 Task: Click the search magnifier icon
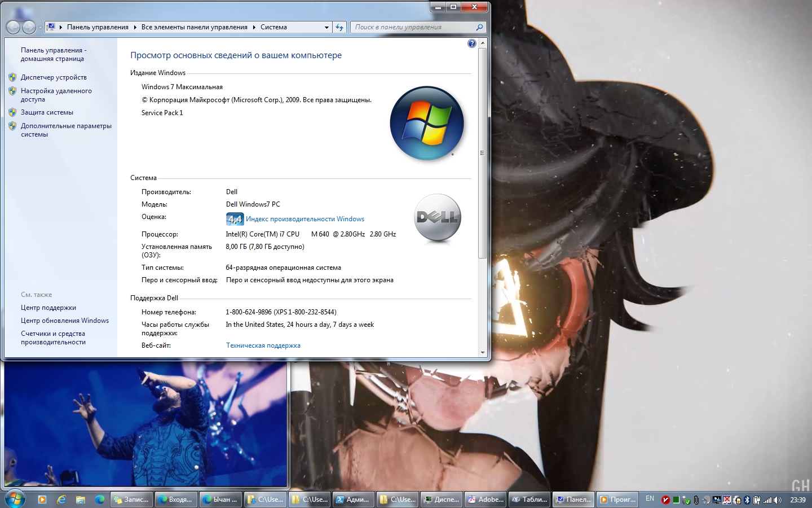pyautogui.click(x=479, y=27)
